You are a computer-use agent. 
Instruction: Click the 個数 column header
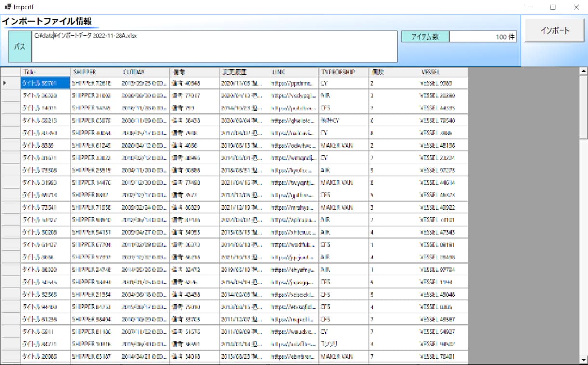coord(393,72)
